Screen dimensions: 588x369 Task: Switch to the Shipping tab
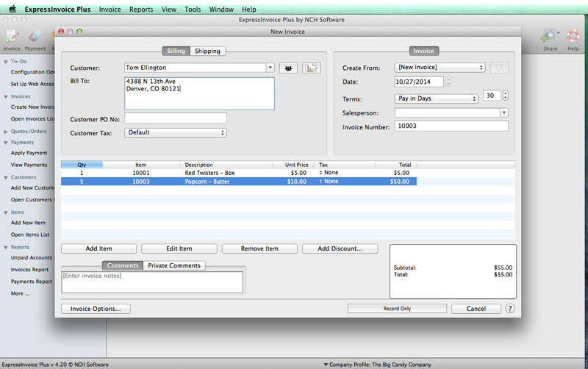tap(207, 51)
